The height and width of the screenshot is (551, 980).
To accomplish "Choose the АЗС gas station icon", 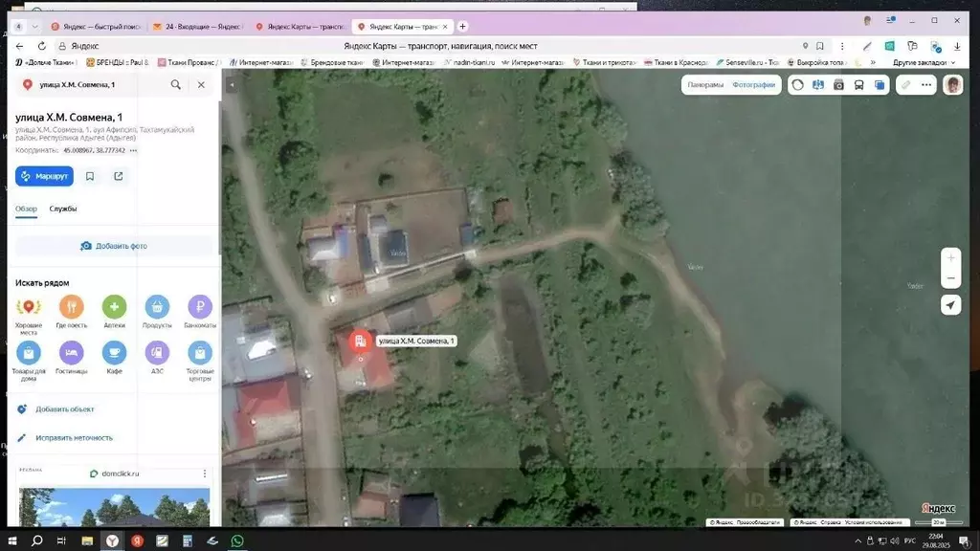I will (158, 353).
